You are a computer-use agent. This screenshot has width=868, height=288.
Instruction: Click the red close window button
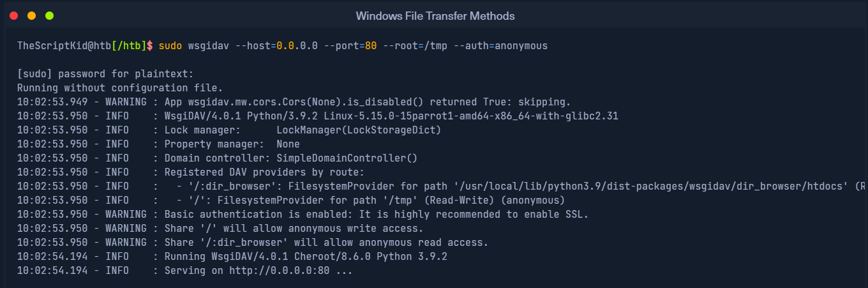[13, 15]
